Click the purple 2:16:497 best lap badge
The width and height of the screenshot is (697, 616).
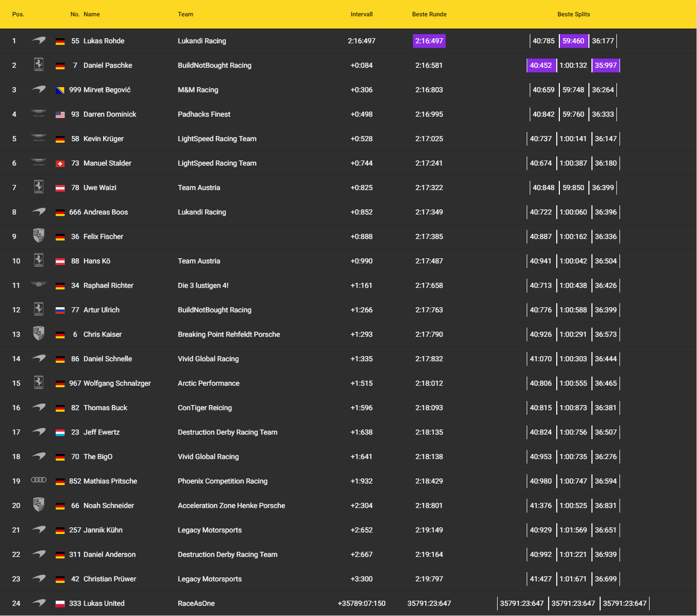429,41
